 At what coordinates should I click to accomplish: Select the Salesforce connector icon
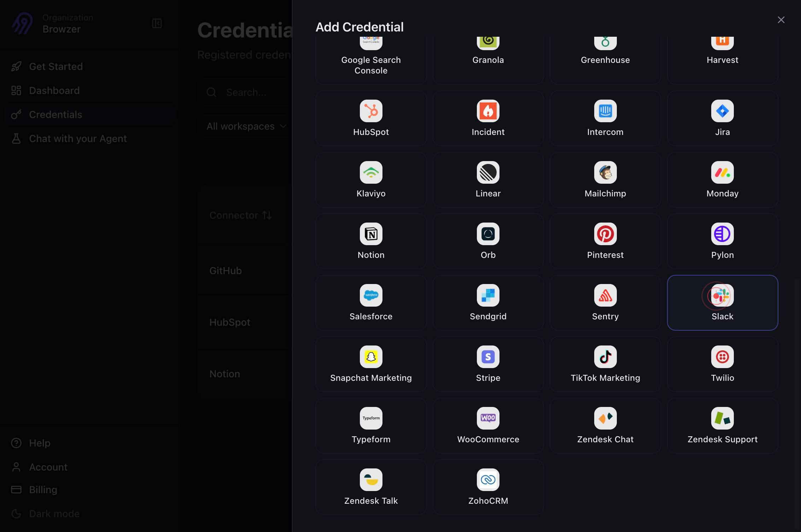point(371,295)
